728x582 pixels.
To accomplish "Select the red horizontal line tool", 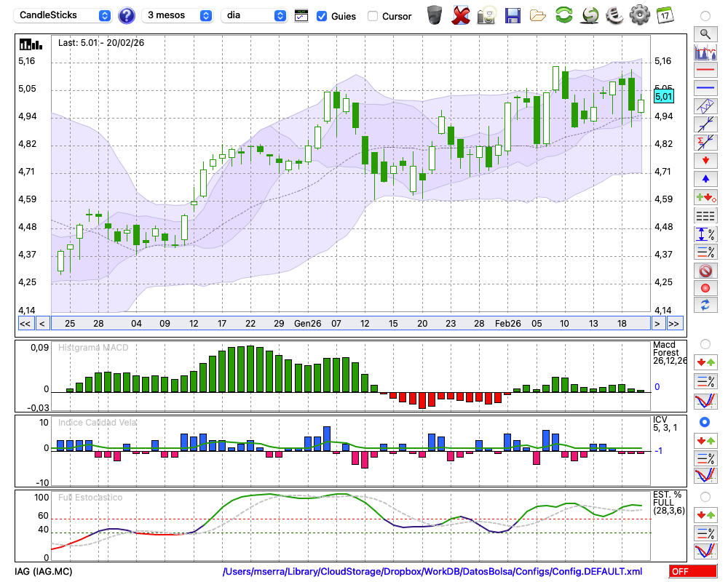I will point(705,71).
